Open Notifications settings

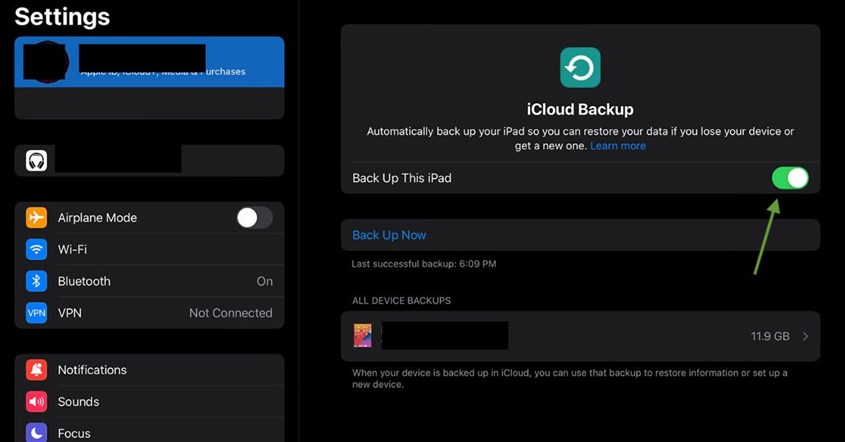(149, 370)
